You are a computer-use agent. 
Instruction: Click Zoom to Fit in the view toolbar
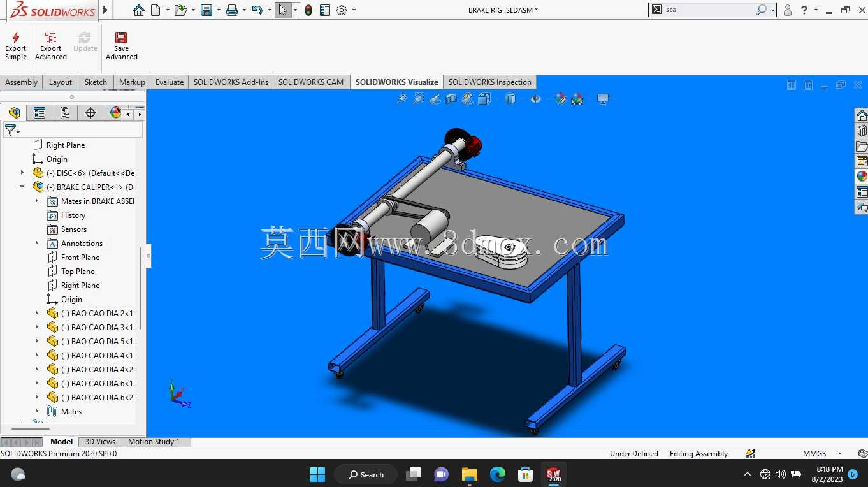401,99
